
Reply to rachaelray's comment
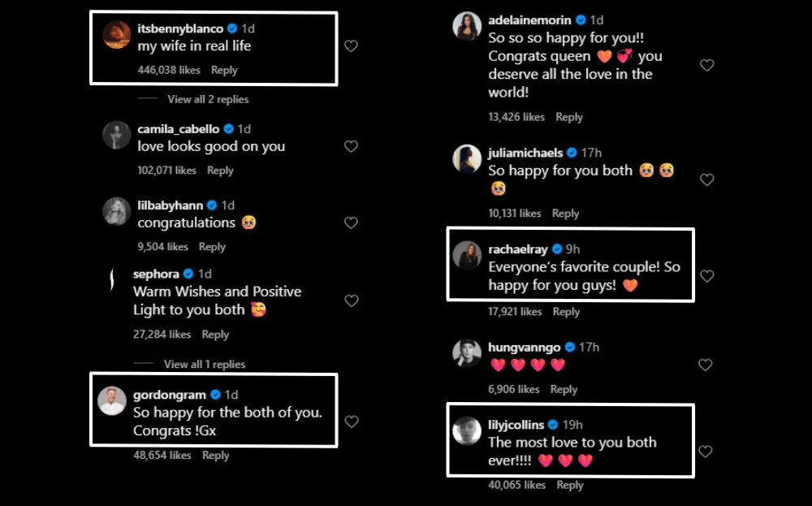pos(566,312)
